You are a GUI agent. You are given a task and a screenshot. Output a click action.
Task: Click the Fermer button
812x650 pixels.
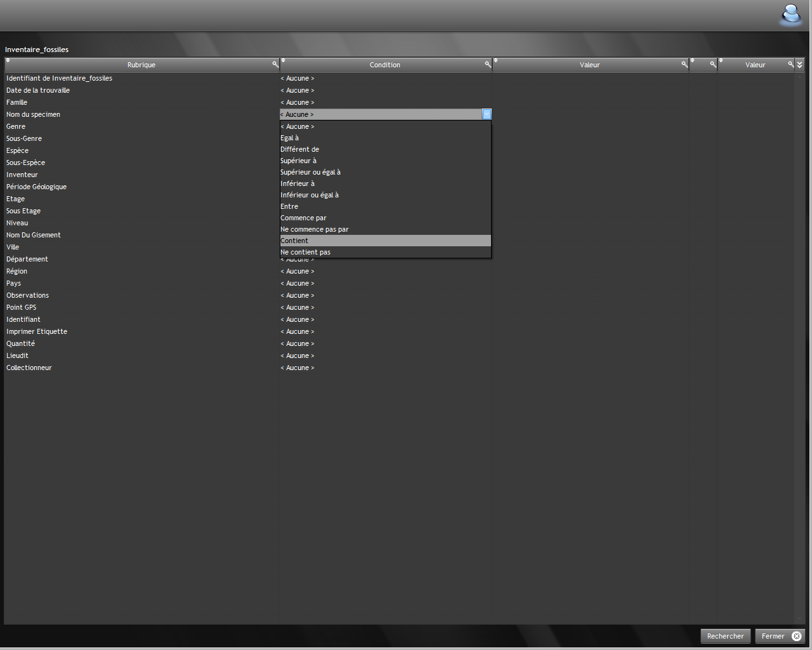(x=780, y=636)
